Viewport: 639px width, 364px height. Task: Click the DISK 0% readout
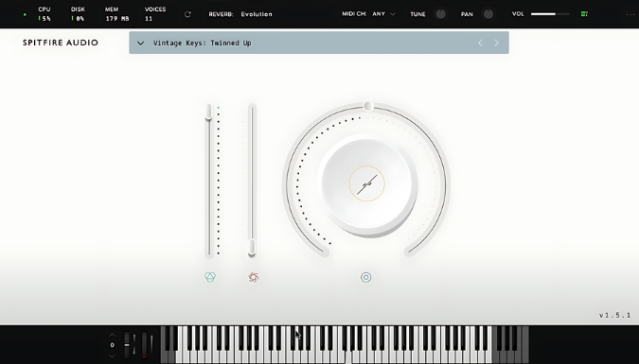pos(78,14)
